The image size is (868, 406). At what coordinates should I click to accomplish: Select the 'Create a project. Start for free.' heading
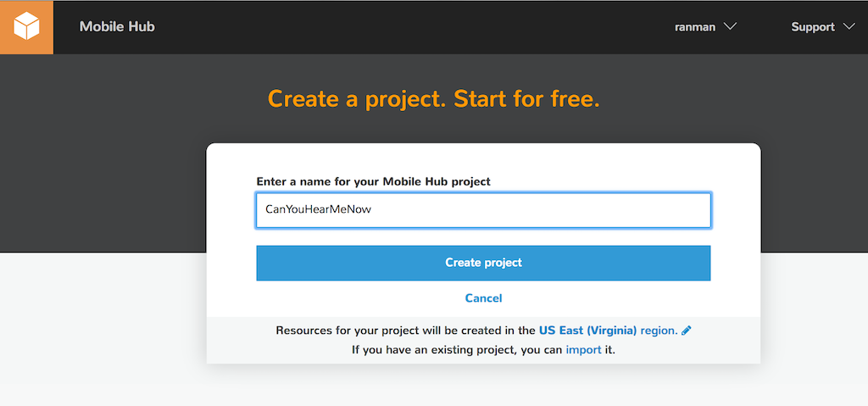pyautogui.click(x=433, y=98)
